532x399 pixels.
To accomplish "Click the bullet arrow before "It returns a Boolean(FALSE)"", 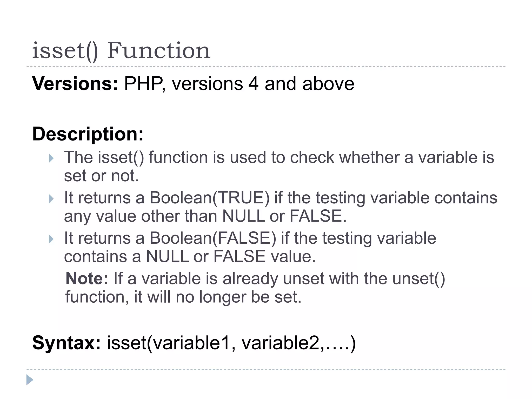I will [x=51, y=239].
